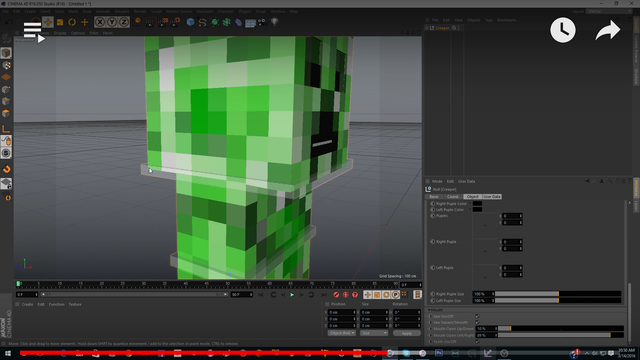
Task: Open Objects menu in Object Manager
Action: pyautogui.click(x=473, y=20)
